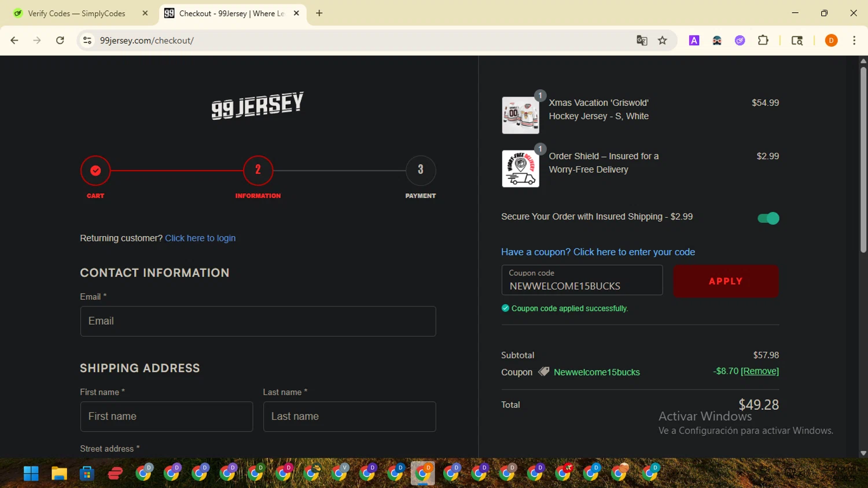Focus the Last name field
Viewport: 868px width, 488px height.
point(350,417)
